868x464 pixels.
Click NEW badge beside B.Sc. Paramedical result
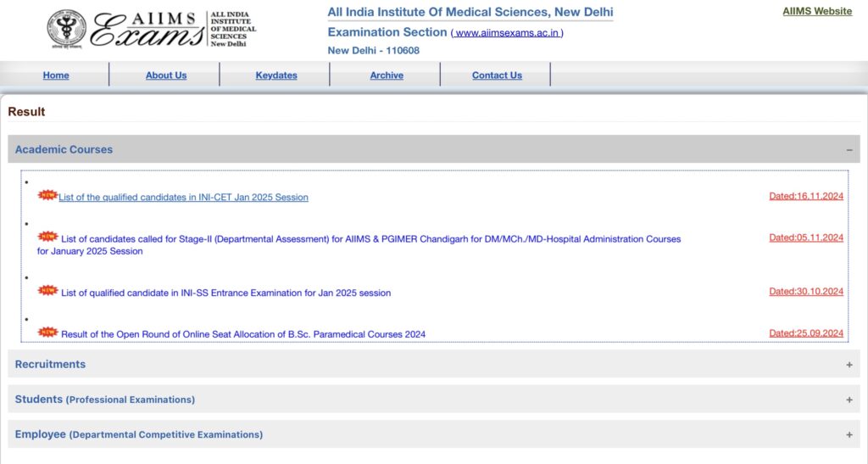47,332
